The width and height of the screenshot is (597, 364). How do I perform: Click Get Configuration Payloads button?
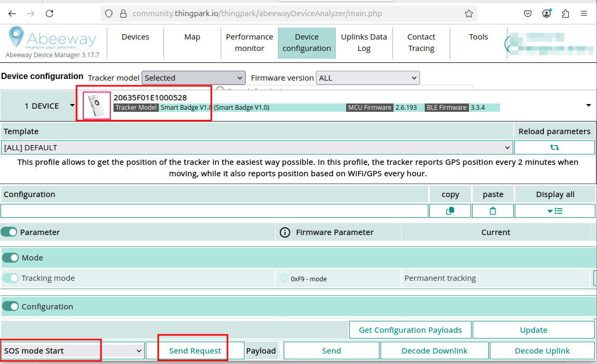411,330
